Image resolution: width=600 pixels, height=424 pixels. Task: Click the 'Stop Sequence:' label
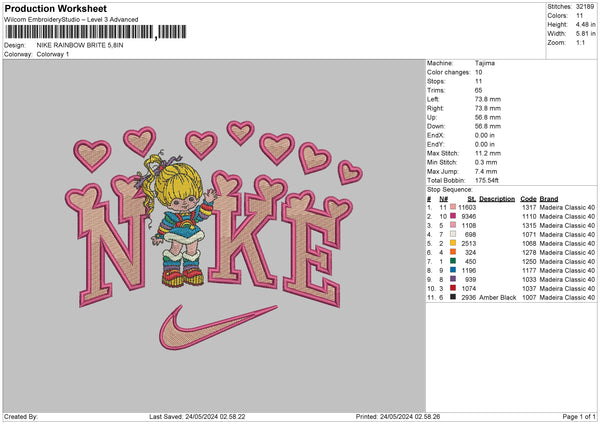tap(450, 190)
